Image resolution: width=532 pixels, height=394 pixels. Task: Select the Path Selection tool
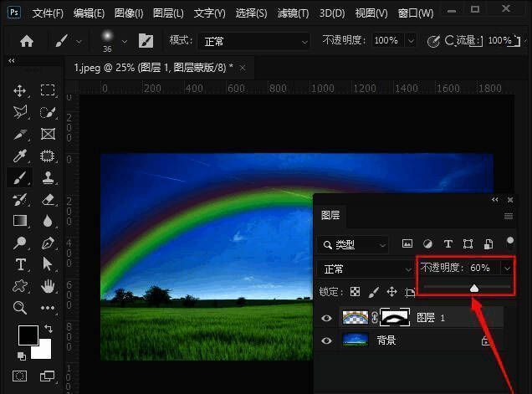click(x=48, y=264)
